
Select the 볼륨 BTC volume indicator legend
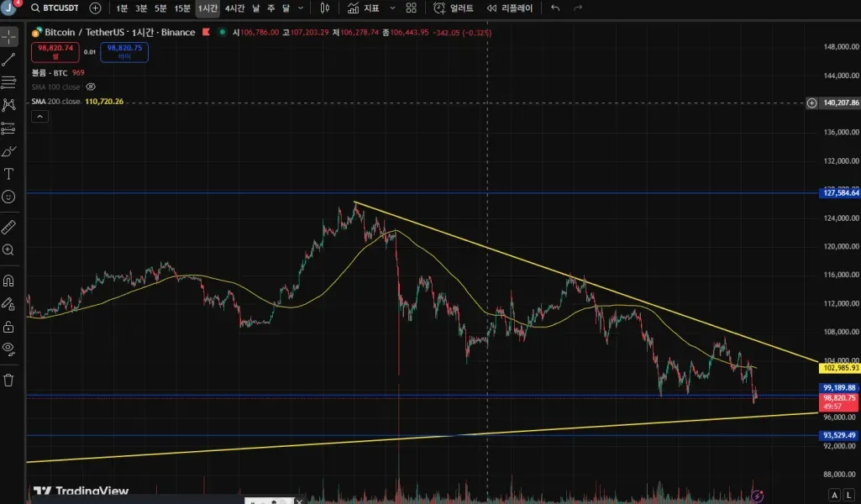pyautogui.click(x=50, y=73)
